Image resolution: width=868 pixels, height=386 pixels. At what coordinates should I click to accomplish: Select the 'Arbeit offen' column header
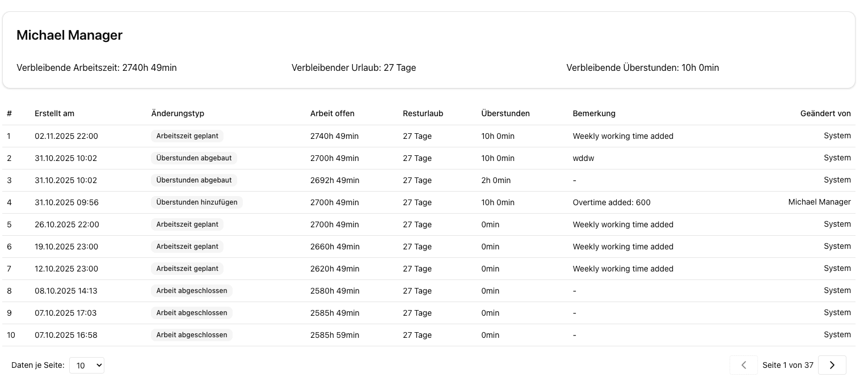click(332, 113)
